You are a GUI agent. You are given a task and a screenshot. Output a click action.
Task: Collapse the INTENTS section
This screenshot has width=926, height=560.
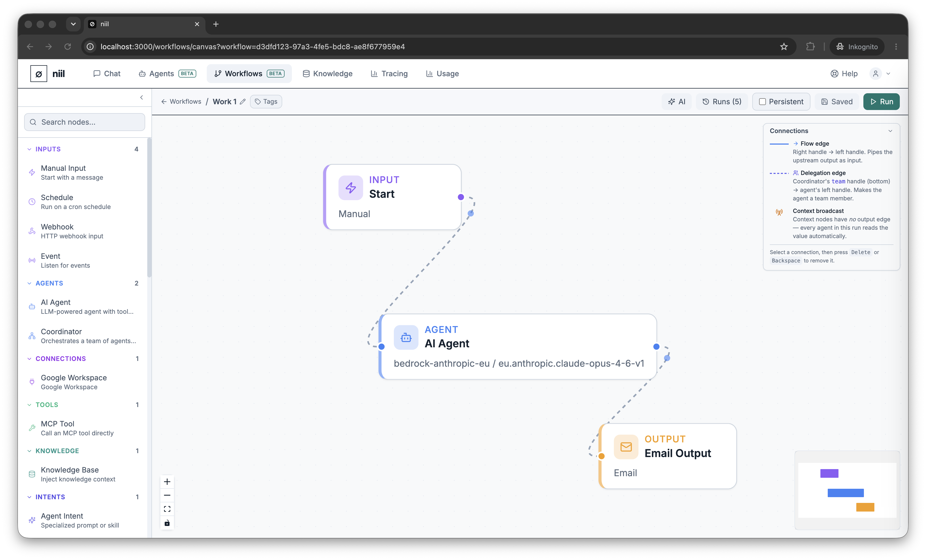tap(29, 497)
